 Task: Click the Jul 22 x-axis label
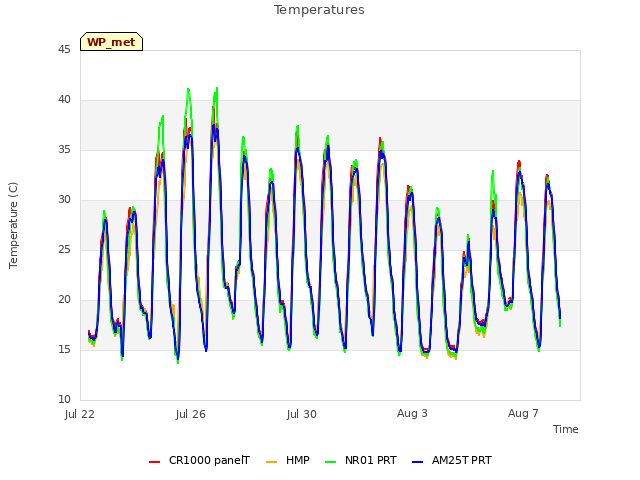pyautogui.click(x=80, y=414)
